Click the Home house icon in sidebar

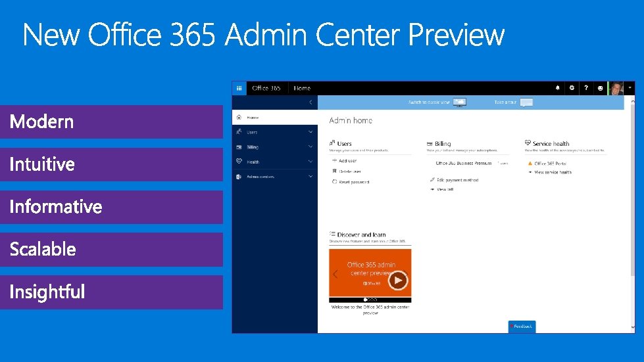coord(239,117)
